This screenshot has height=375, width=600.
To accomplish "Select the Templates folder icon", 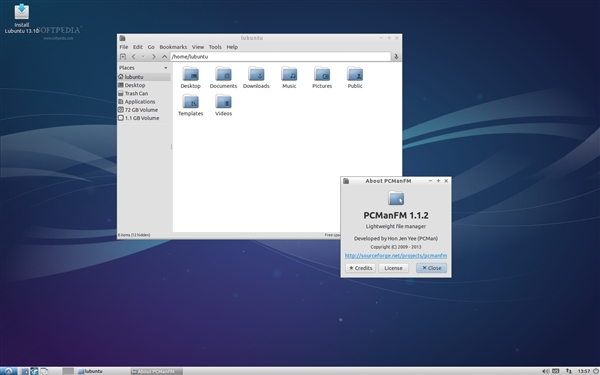I will (191, 105).
